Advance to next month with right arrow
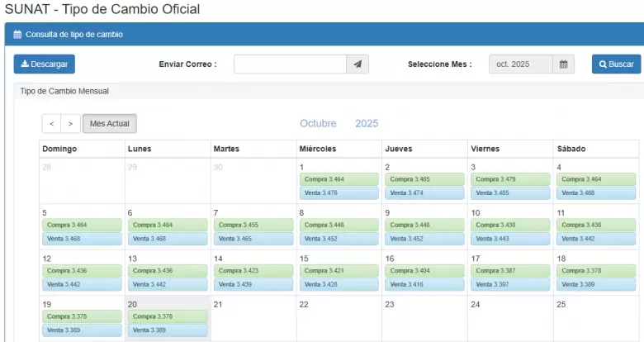This screenshot has height=342, width=644. tap(71, 123)
